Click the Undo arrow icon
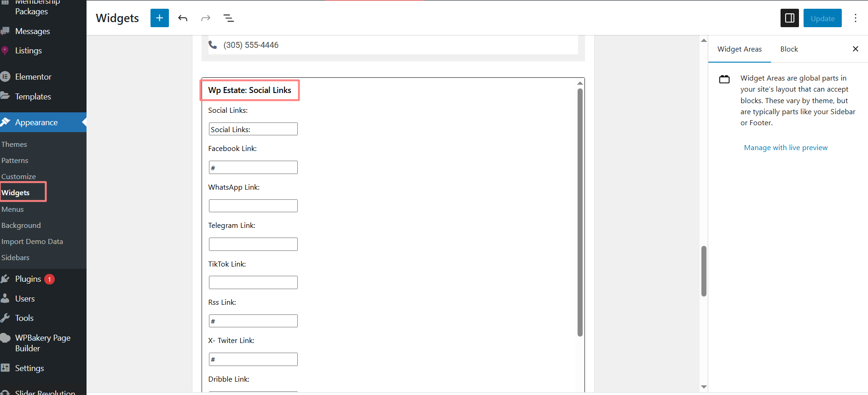The height and width of the screenshot is (395, 868). 183,18
